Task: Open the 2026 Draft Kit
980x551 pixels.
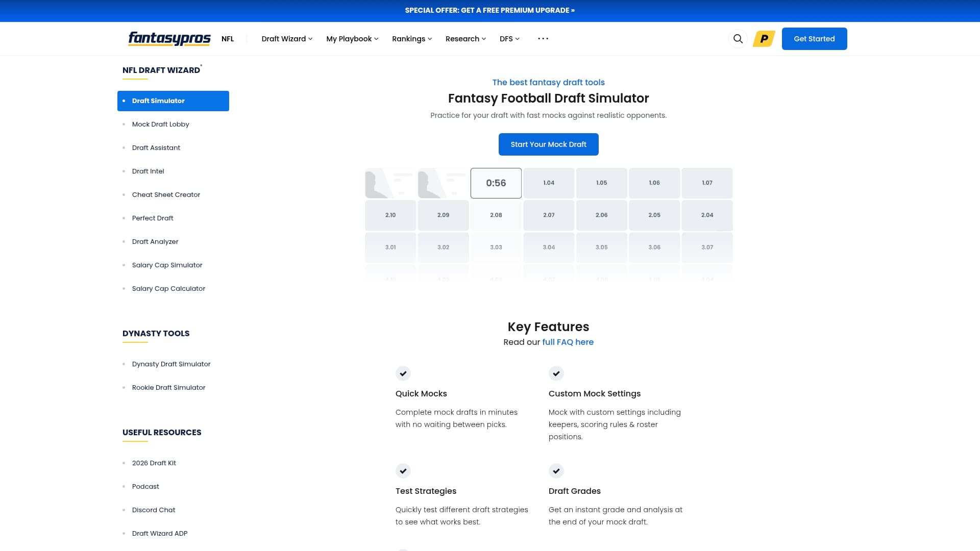Action: 154,463
